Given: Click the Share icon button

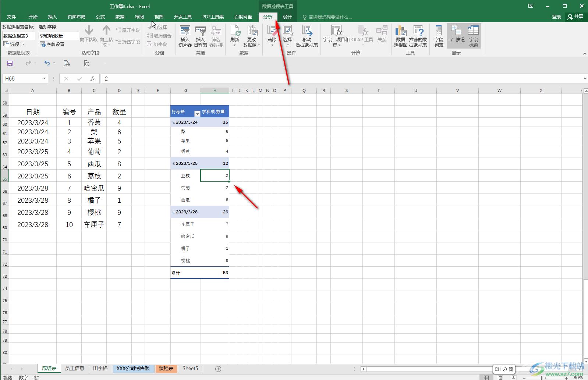Looking at the screenshot, I should point(576,17).
